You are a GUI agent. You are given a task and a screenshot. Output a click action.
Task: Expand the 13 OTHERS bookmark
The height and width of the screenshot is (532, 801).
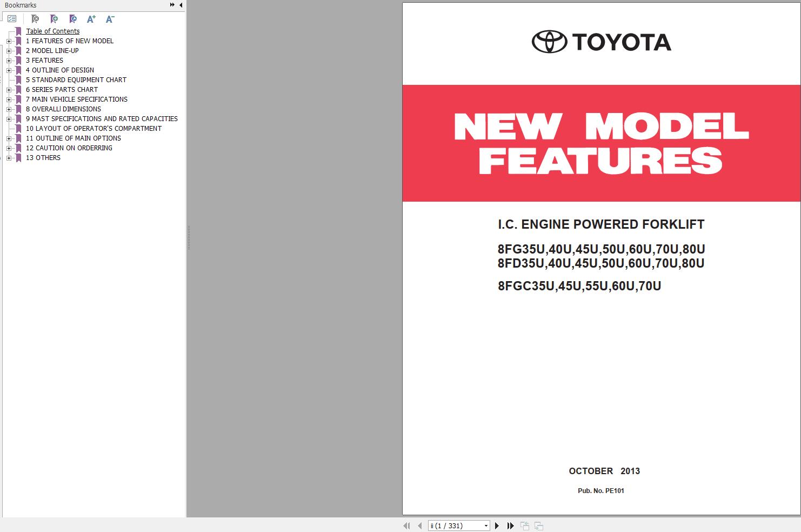[9, 158]
